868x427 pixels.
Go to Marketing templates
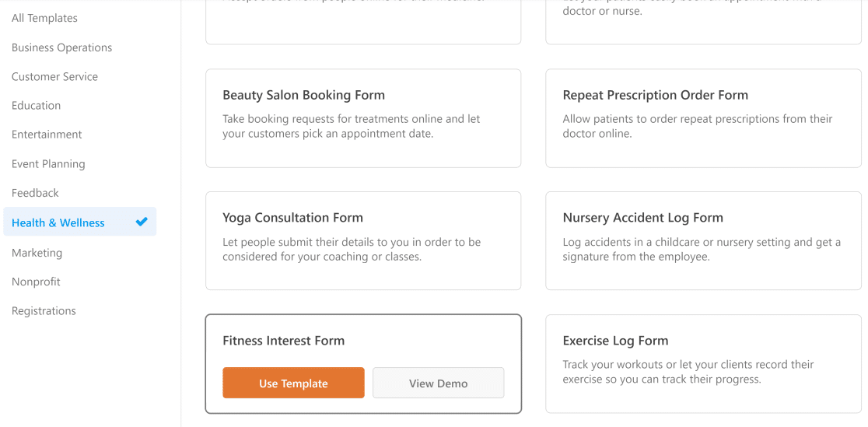(37, 253)
